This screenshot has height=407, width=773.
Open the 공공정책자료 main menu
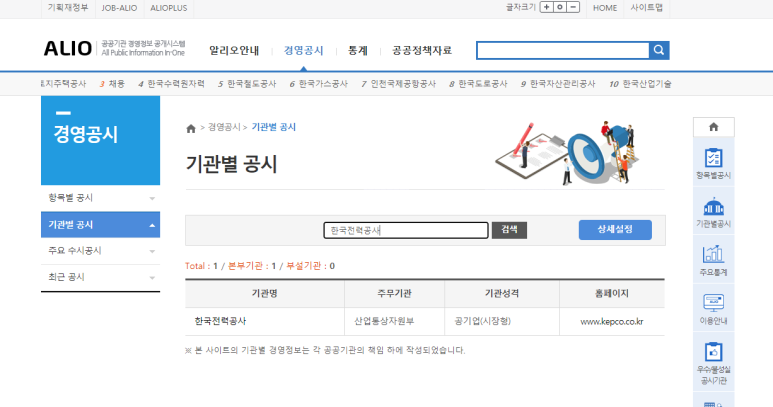click(422, 50)
